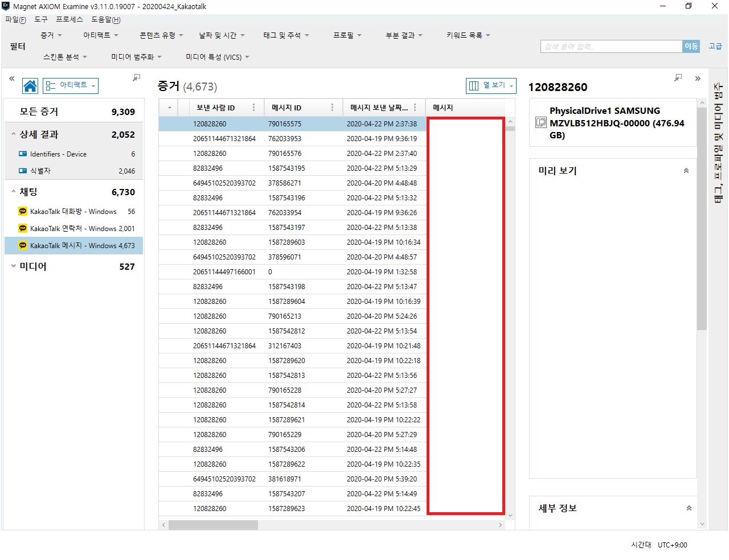This screenshot has height=560, width=729.
Task: Collapse the 세부 정보 panel
Action: point(689,508)
